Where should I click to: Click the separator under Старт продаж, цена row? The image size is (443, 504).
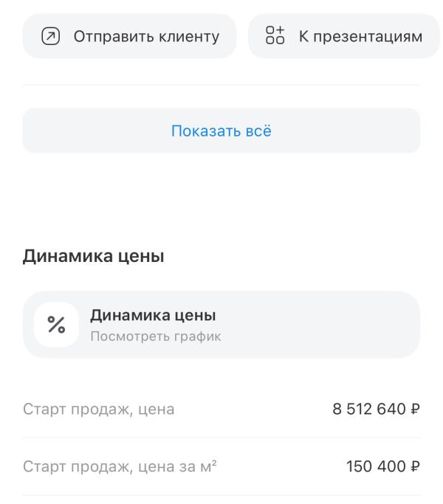click(221, 438)
